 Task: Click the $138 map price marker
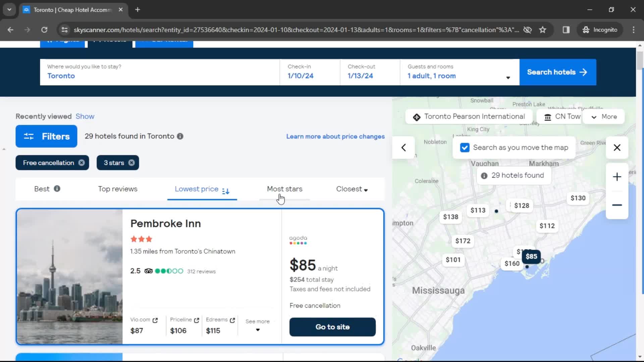(450, 217)
